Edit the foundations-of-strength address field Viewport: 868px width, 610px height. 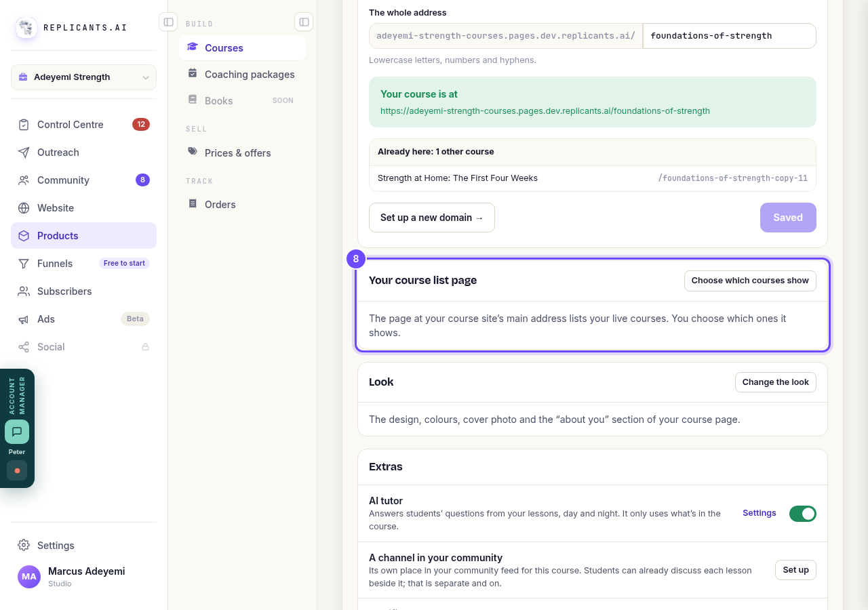click(729, 36)
